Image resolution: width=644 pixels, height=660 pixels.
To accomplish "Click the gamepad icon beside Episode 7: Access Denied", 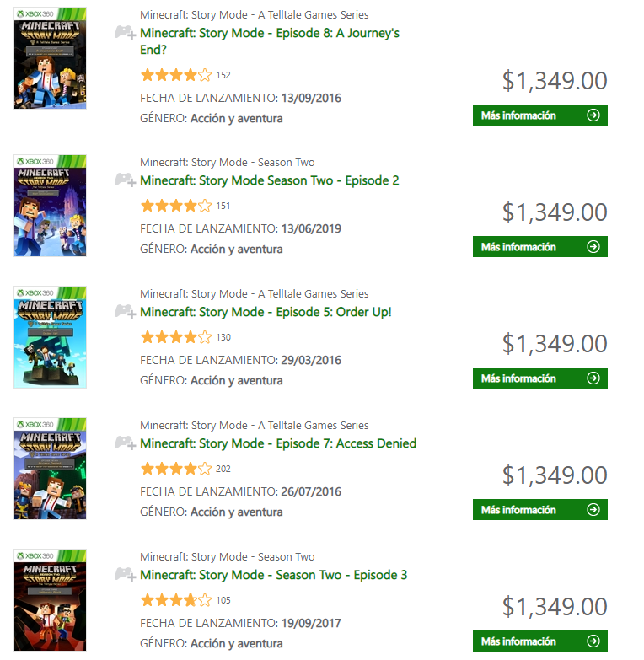I will click(125, 443).
